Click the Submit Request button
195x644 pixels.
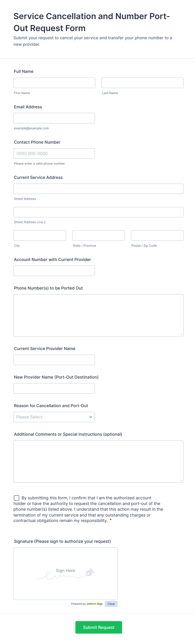pyautogui.click(x=98, y=627)
